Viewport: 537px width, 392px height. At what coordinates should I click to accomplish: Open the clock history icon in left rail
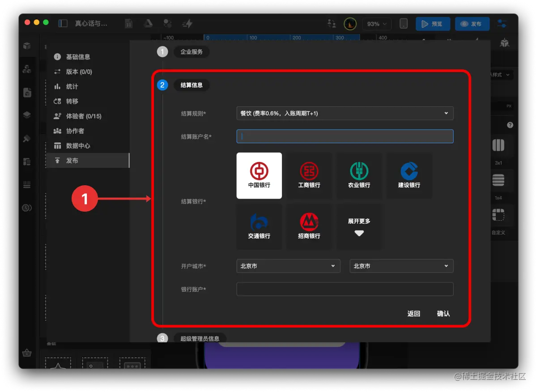click(x=27, y=208)
